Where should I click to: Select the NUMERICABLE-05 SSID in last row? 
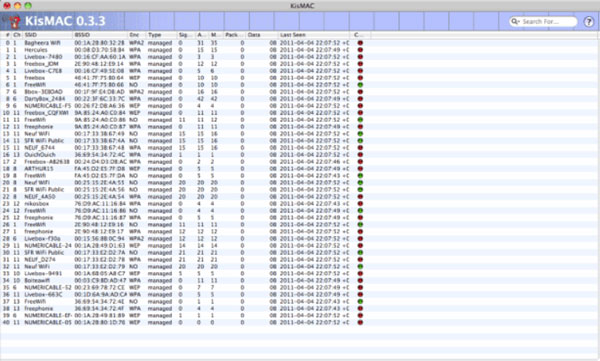click(x=48, y=322)
